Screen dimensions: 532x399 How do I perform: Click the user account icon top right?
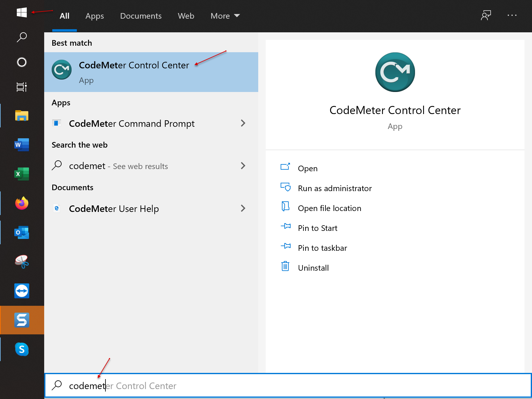tap(486, 15)
